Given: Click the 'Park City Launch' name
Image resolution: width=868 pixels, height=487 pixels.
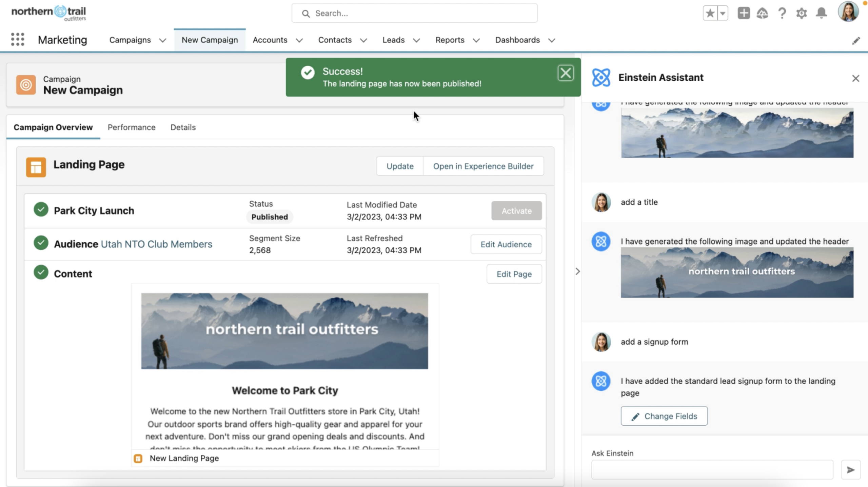Looking at the screenshot, I should (94, 211).
